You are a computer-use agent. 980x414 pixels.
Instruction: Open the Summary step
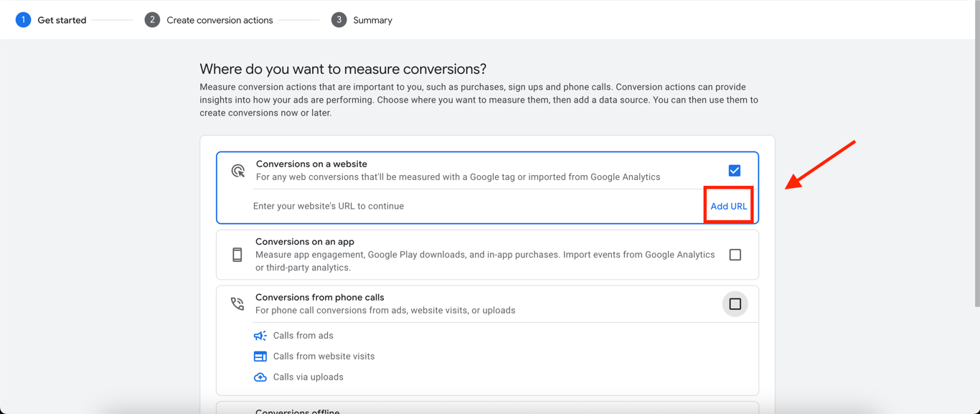[x=372, y=20]
